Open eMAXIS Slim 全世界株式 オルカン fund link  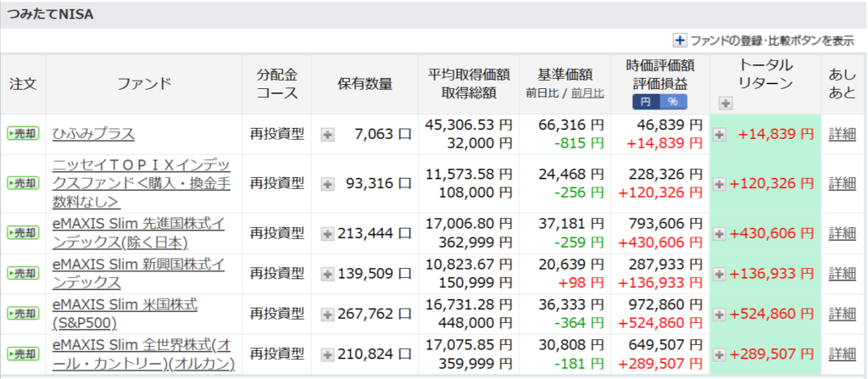141,354
